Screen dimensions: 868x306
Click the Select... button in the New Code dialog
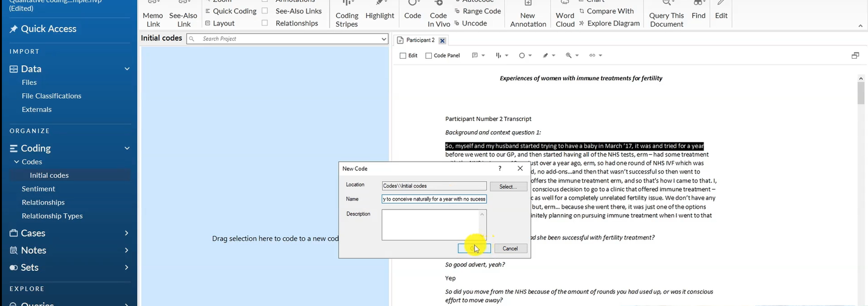click(x=508, y=186)
